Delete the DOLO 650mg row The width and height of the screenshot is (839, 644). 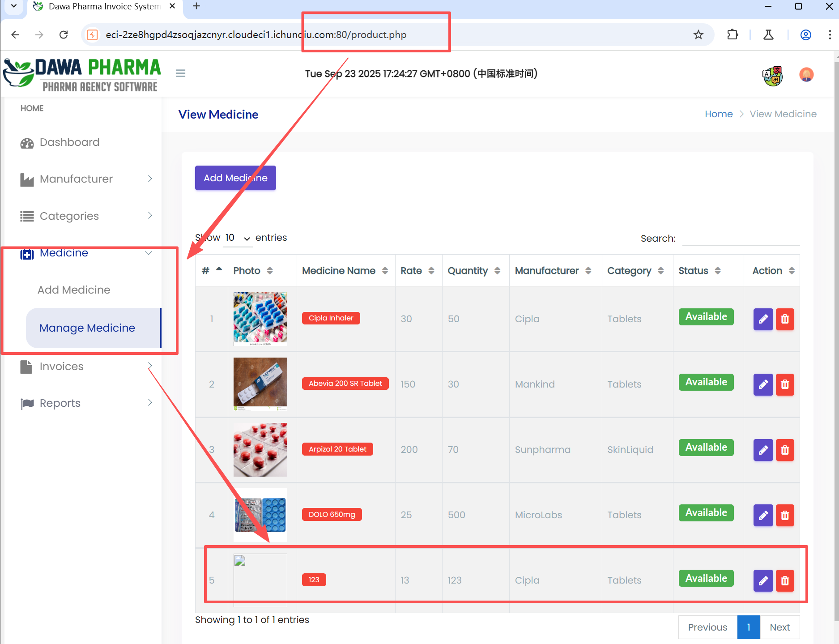click(785, 515)
